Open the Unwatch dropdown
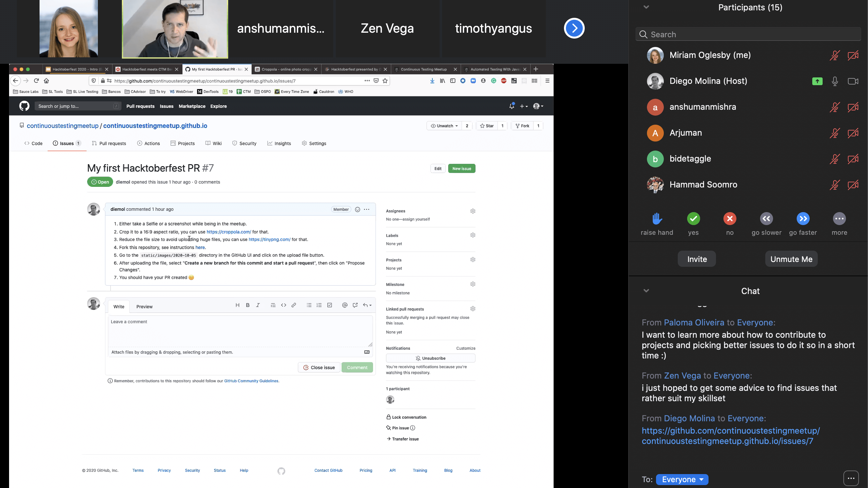Screen dimensions: 868x488 pyautogui.click(x=444, y=126)
